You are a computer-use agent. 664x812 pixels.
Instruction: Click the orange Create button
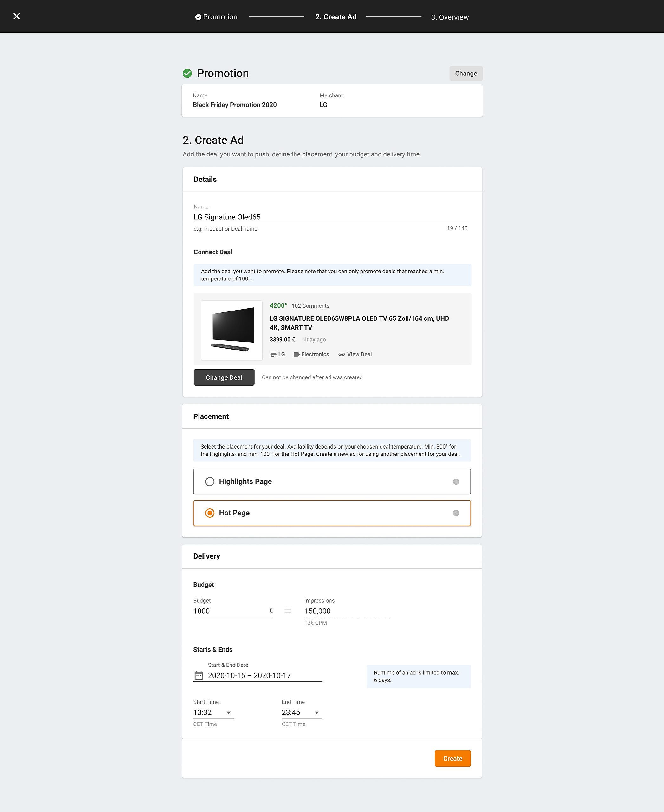tap(452, 758)
